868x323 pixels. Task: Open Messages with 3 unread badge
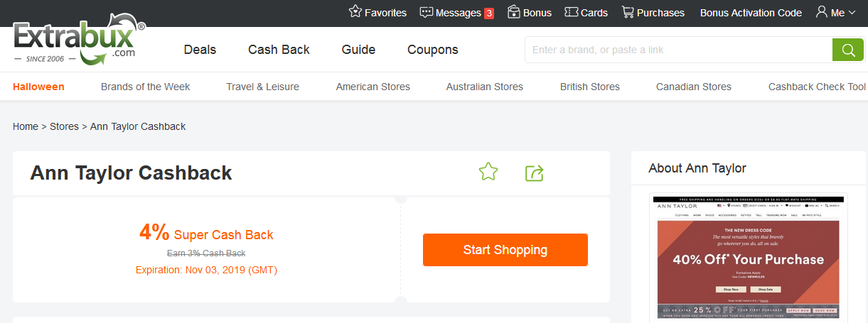[427, 12]
